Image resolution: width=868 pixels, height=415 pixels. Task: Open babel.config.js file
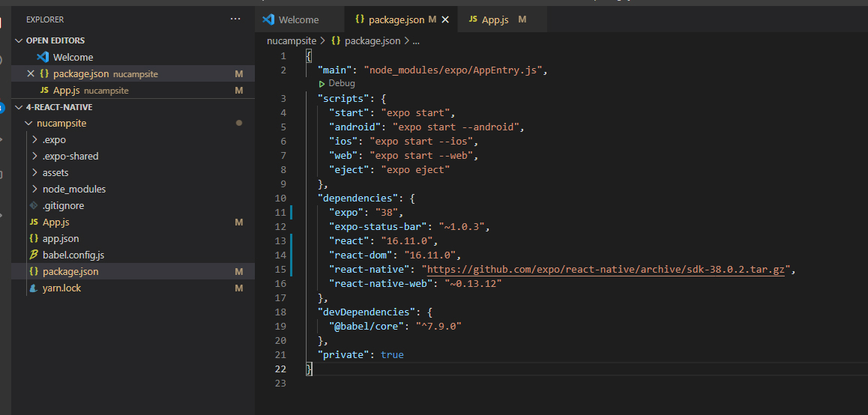tap(73, 255)
